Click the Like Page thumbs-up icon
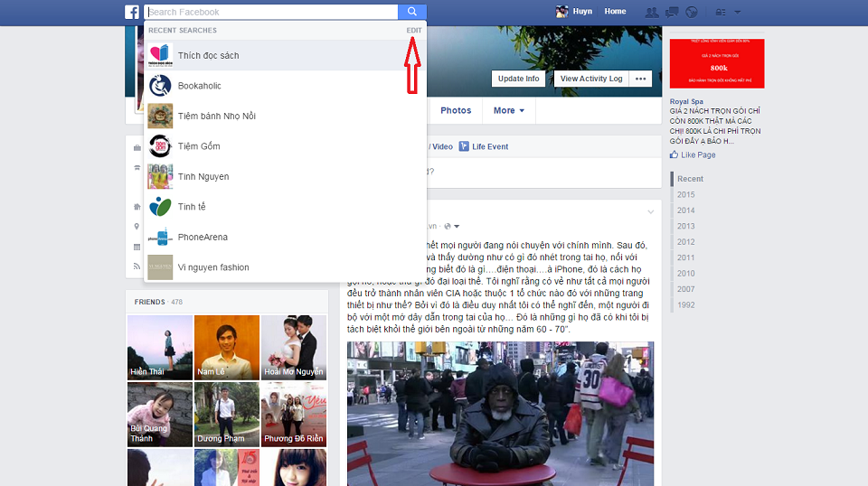The width and height of the screenshot is (868, 486). pyautogui.click(x=674, y=154)
